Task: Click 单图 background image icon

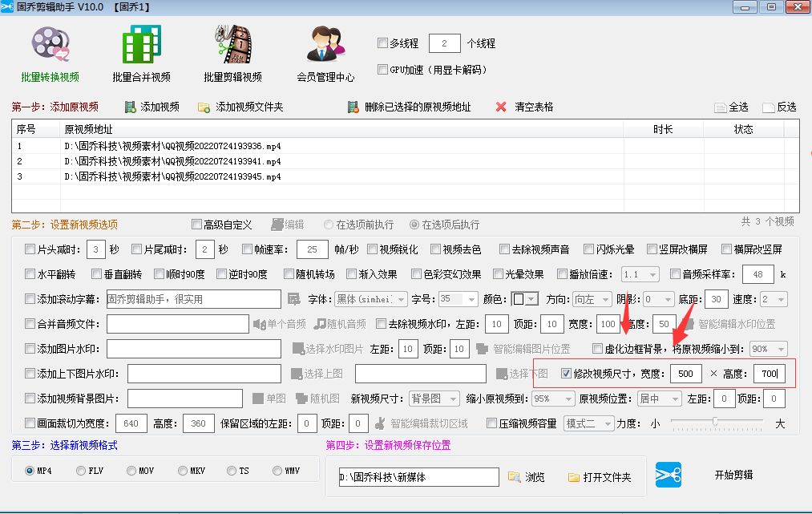Action: pos(258,399)
